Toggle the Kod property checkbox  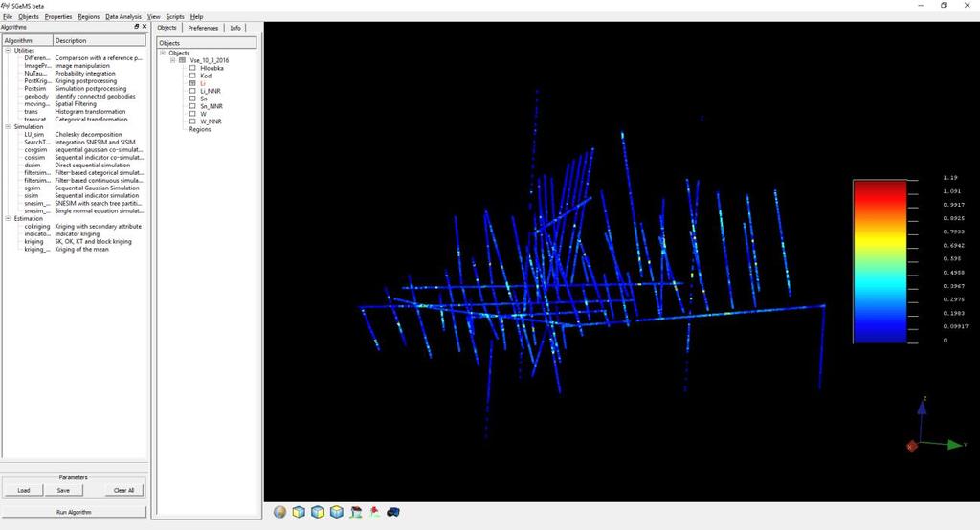coord(192,76)
